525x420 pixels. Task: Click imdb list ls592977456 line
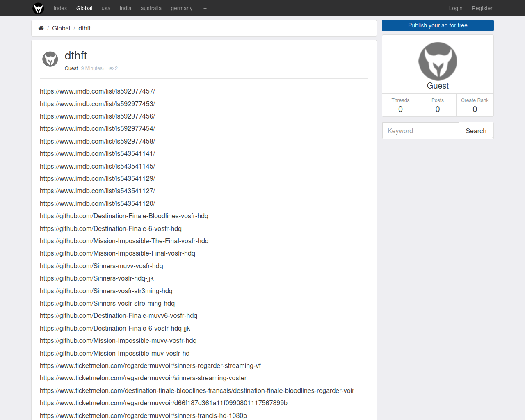(x=97, y=116)
